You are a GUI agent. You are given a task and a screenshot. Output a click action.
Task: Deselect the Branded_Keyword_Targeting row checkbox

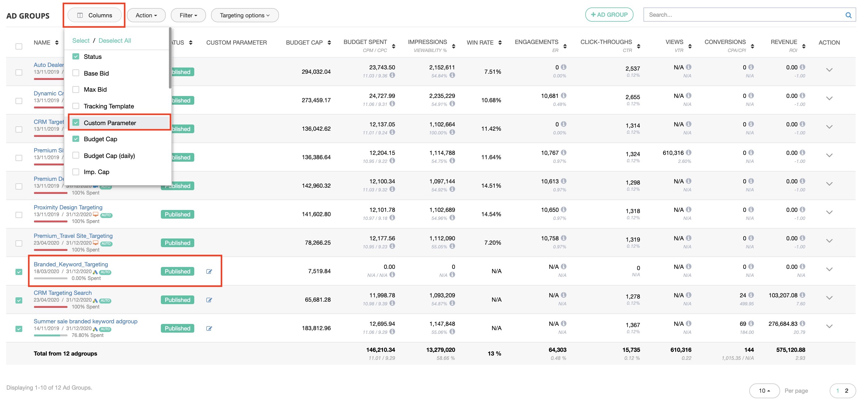[19, 272]
